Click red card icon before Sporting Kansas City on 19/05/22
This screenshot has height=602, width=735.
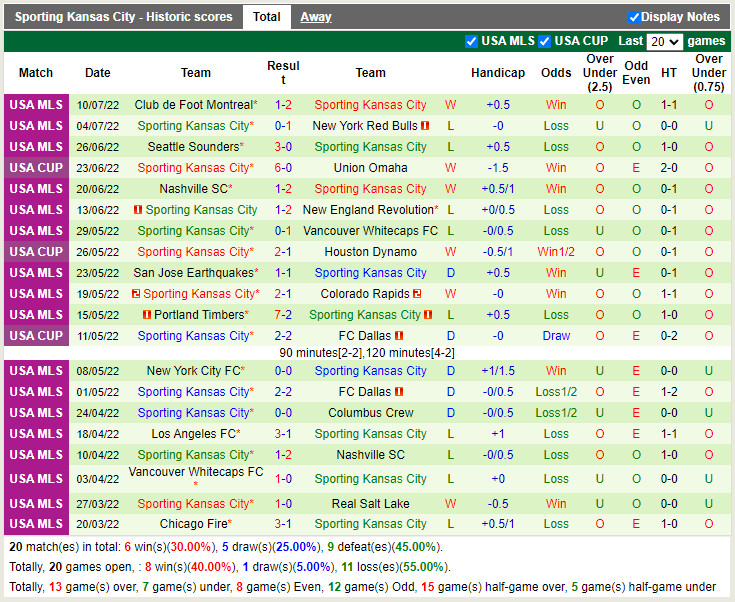135,294
